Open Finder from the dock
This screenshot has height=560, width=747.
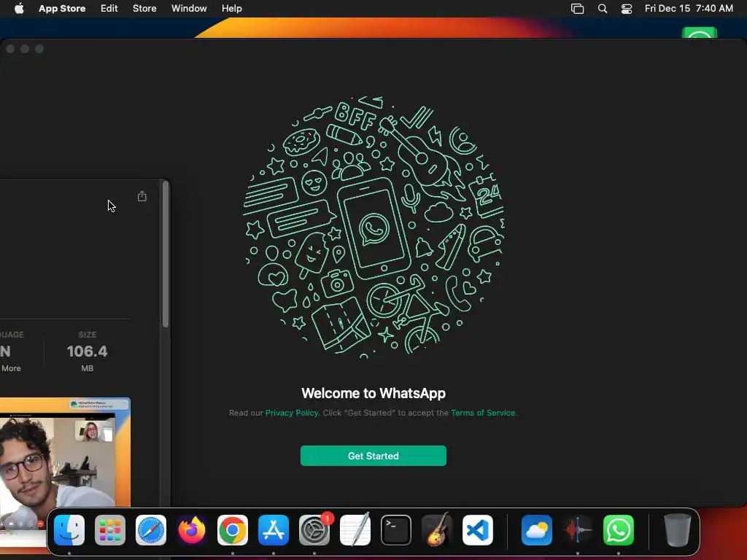[x=69, y=530]
